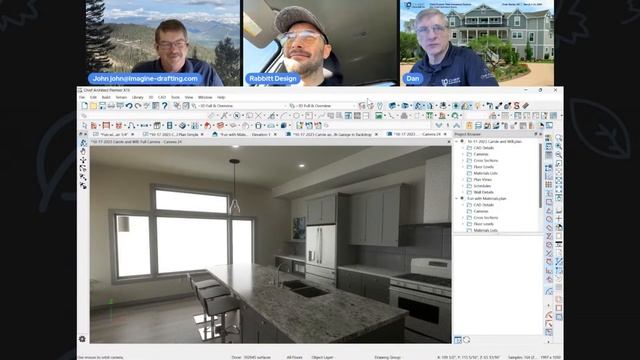Collapse the Fun with Materials plan node
Screen dimensions: 640x360
(457, 199)
